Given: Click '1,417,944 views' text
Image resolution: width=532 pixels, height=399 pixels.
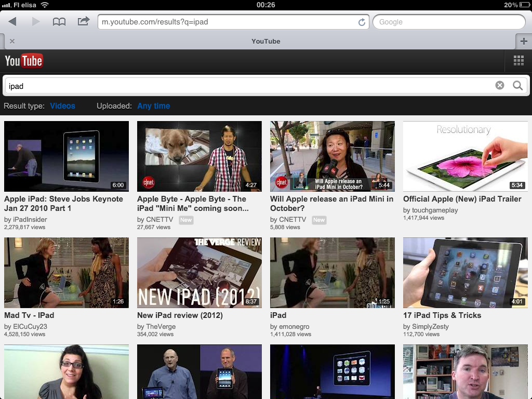Looking at the screenshot, I should 423,218.
